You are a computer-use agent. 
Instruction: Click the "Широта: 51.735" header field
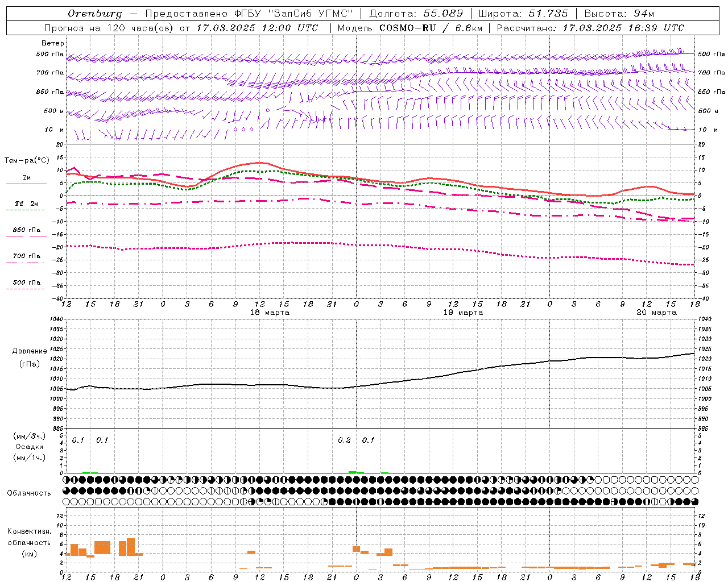(x=523, y=14)
